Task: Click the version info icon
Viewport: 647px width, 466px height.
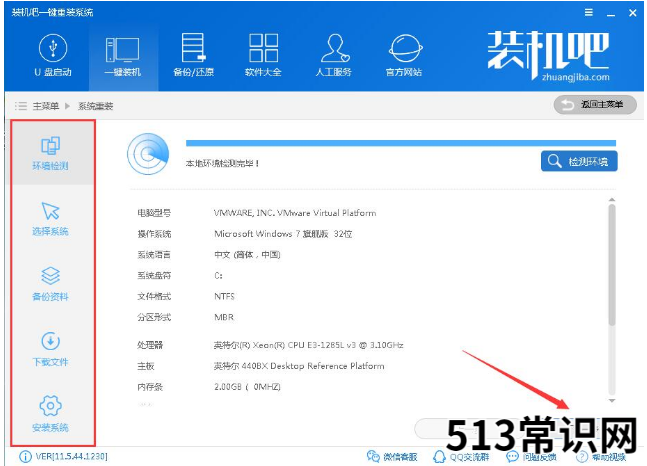Action: pyautogui.click(x=25, y=457)
